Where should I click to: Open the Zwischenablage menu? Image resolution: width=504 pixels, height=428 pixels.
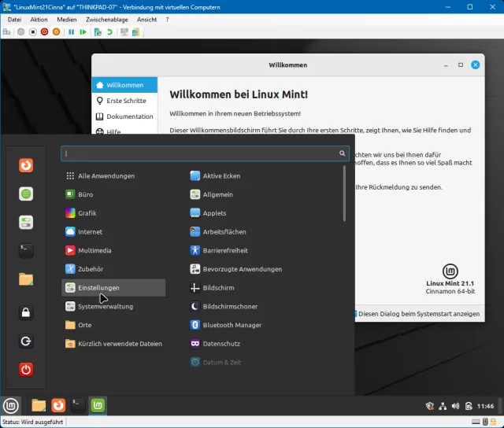coord(107,20)
